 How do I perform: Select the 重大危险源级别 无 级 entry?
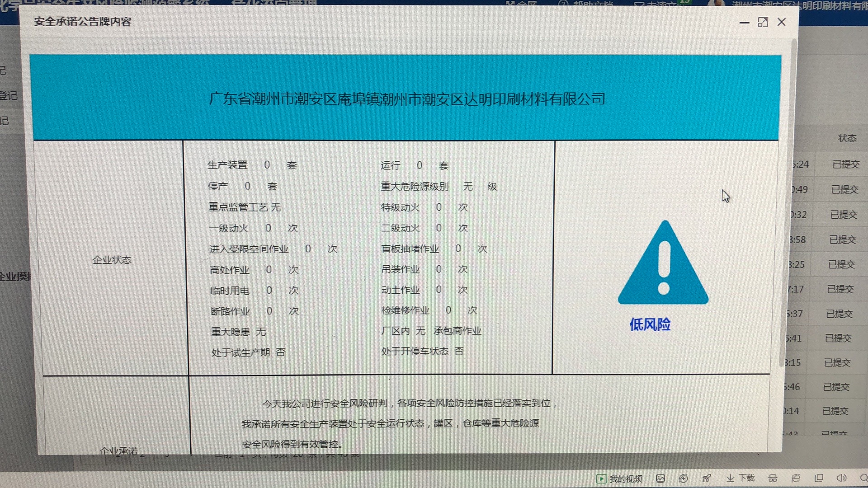pyautogui.click(x=439, y=186)
